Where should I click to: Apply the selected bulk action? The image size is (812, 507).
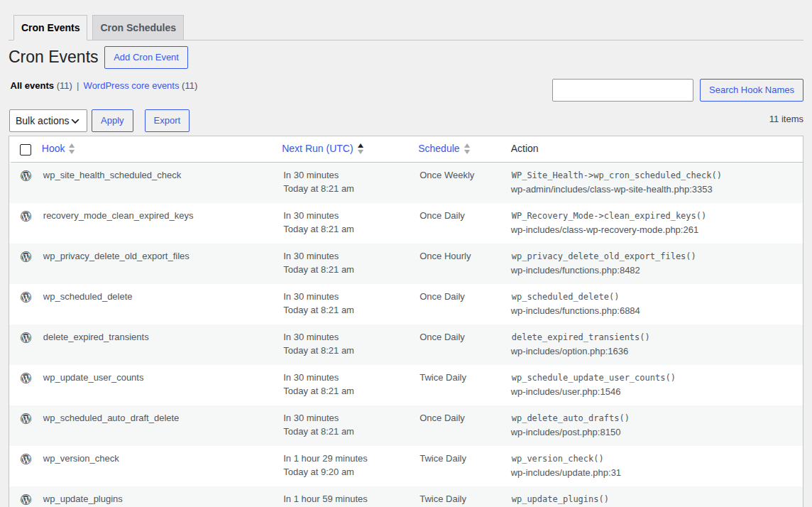tap(112, 121)
